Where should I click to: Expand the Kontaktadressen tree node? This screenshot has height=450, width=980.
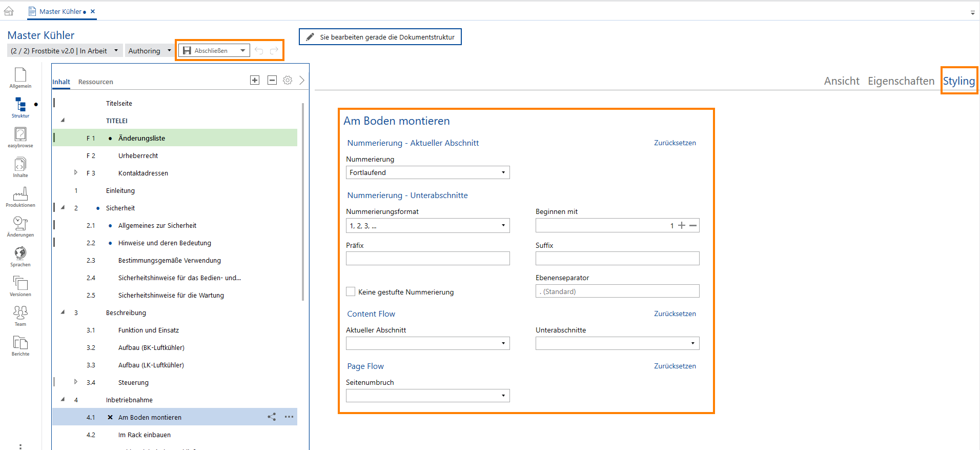76,173
